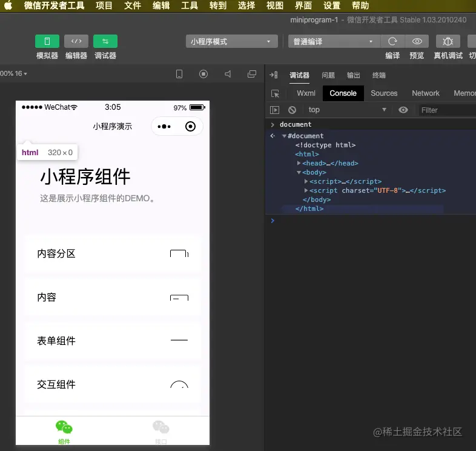Image resolution: width=476 pixels, height=451 pixels.
Task: Switch to the Sources tab
Action: (384, 93)
